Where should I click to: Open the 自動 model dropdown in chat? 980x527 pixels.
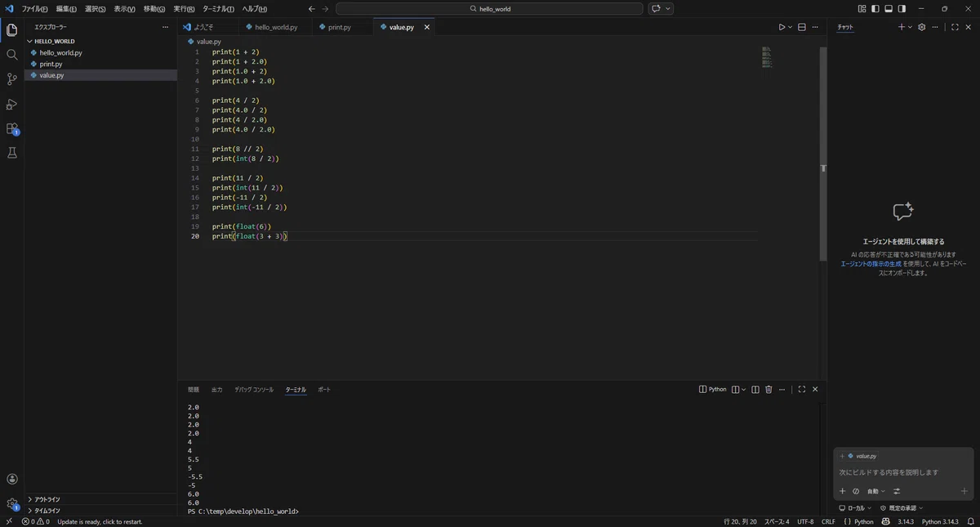876,491
